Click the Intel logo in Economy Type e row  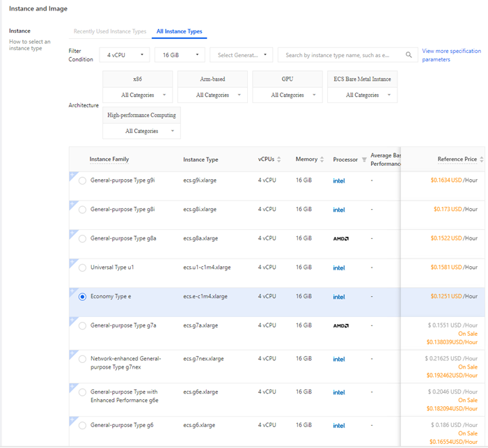click(x=338, y=297)
